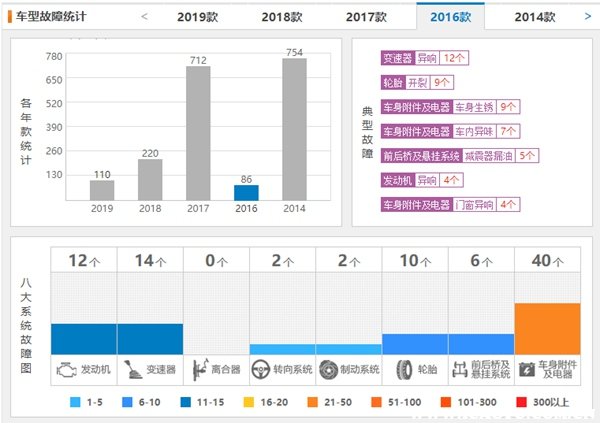Click the transmission (变速器) gear shift icon
Viewport: 600px width, 423px height.
[131, 369]
